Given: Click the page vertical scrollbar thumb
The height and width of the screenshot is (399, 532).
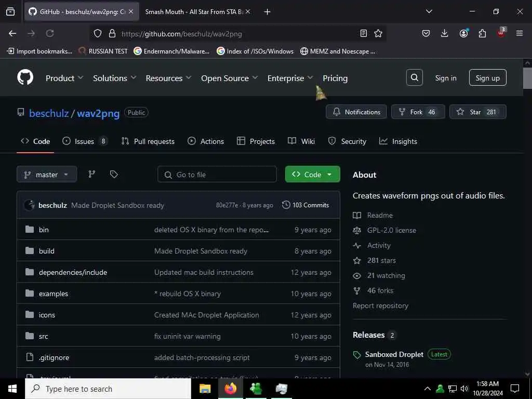Looking at the screenshot, I should [x=527, y=78].
